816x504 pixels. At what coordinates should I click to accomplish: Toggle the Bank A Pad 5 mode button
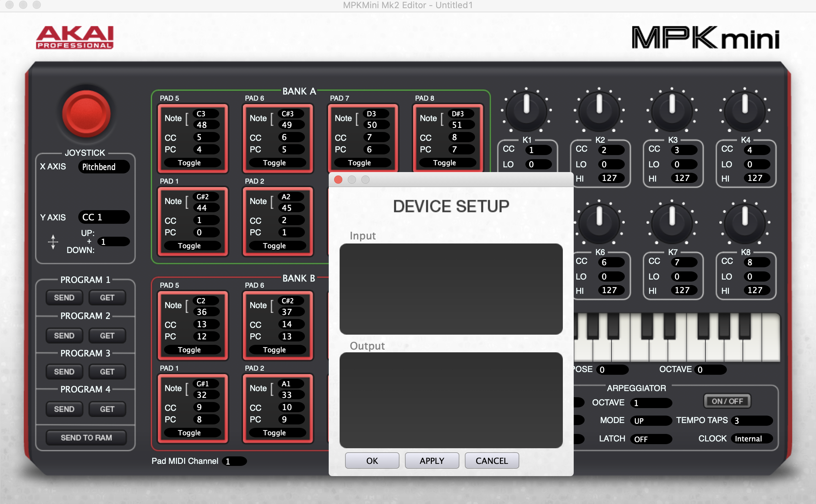click(192, 163)
